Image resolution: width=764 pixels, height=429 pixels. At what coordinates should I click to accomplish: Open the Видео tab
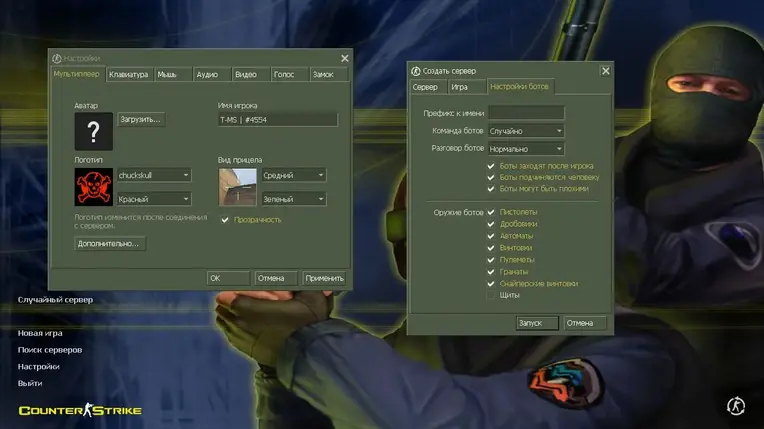(x=250, y=75)
